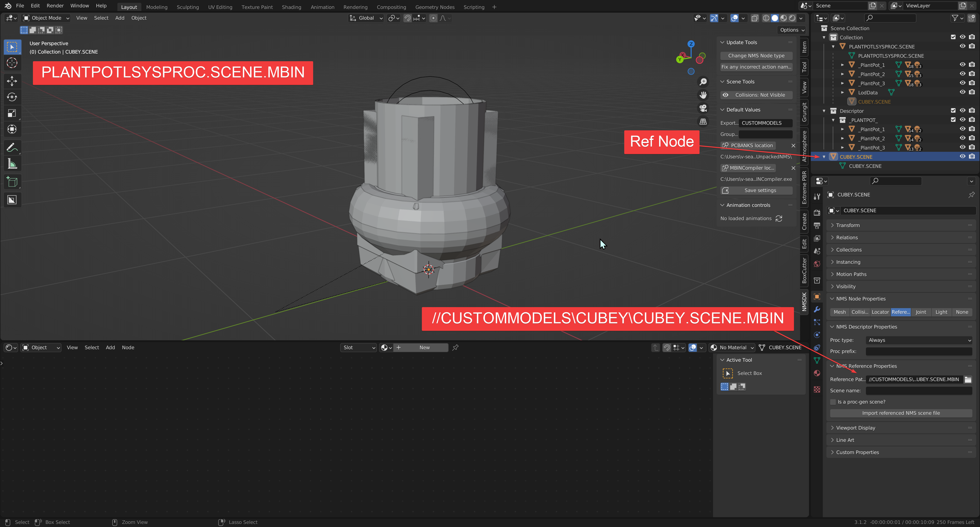This screenshot has height=527, width=980.
Task: Open the NMSDK sidebar tab
Action: [804, 302]
